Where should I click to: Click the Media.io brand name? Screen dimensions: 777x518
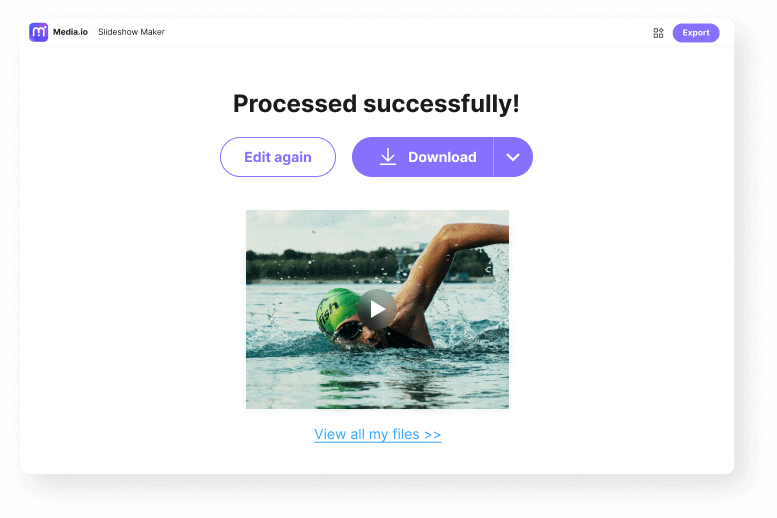coord(70,32)
